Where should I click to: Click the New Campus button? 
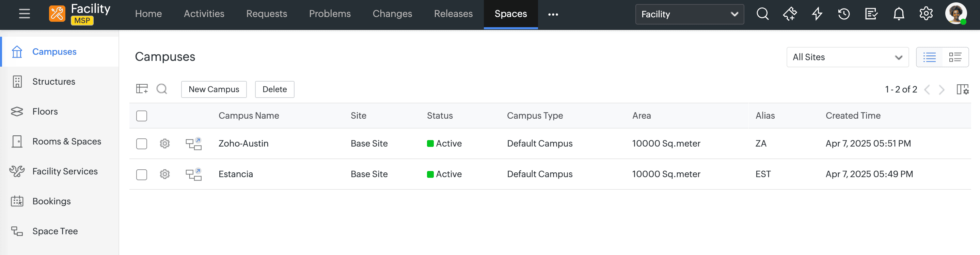[x=214, y=89]
